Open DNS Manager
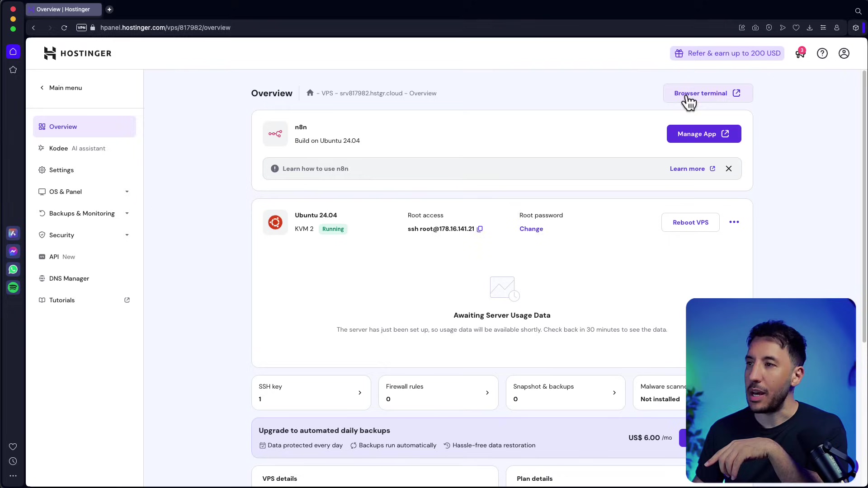Image resolution: width=868 pixels, height=488 pixels. coord(85,278)
